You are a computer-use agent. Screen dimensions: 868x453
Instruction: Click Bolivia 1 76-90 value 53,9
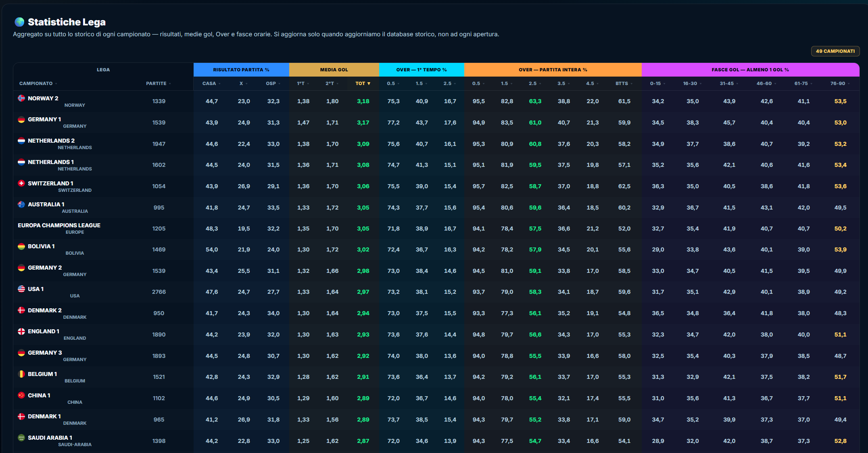[841, 249]
